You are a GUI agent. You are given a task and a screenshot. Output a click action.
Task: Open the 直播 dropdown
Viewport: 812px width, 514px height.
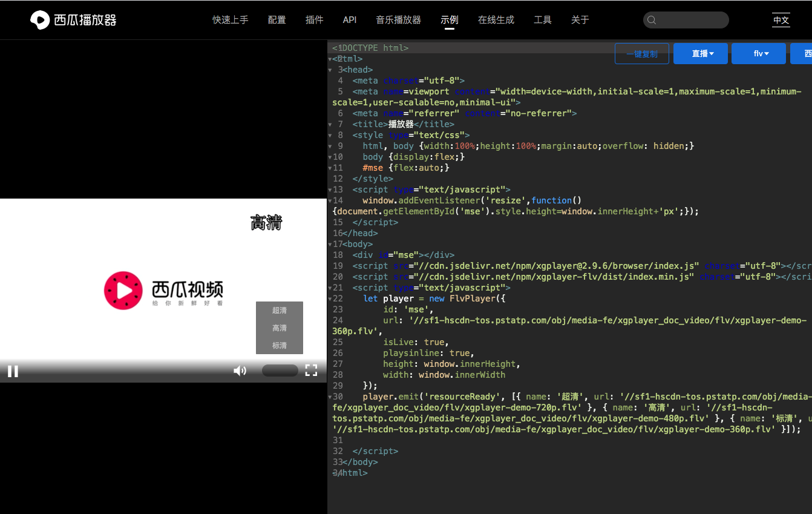point(700,53)
